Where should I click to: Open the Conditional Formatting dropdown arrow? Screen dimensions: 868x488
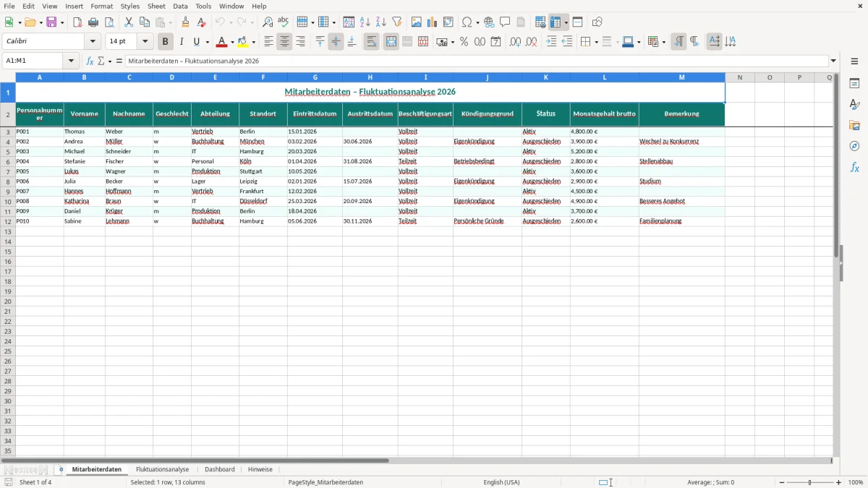point(663,42)
